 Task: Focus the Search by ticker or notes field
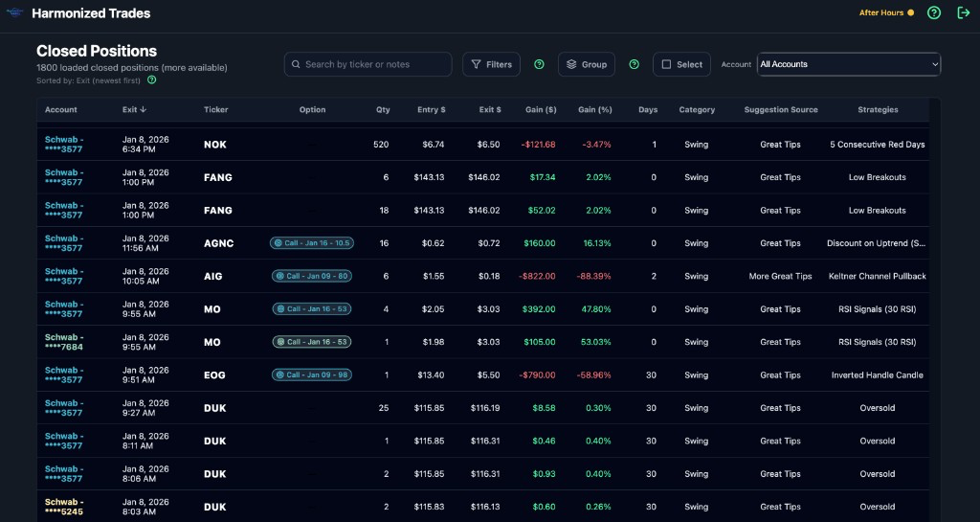pos(368,64)
